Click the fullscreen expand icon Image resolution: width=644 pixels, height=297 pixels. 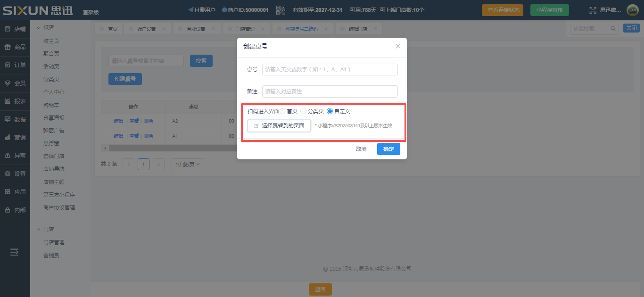pyautogui.click(x=593, y=10)
